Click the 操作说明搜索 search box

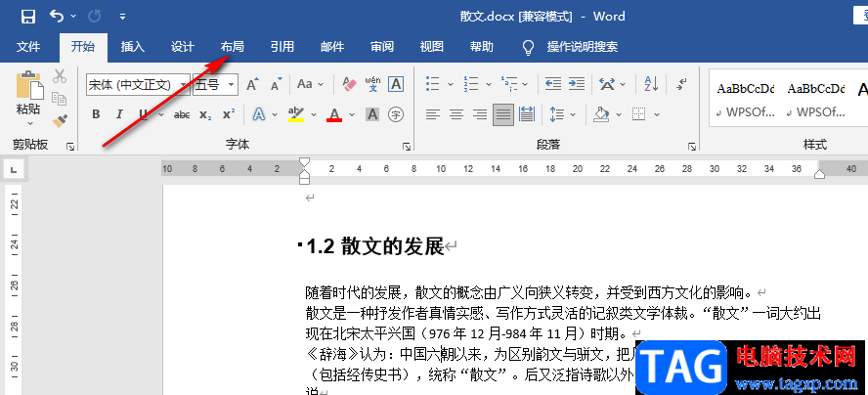point(582,47)
